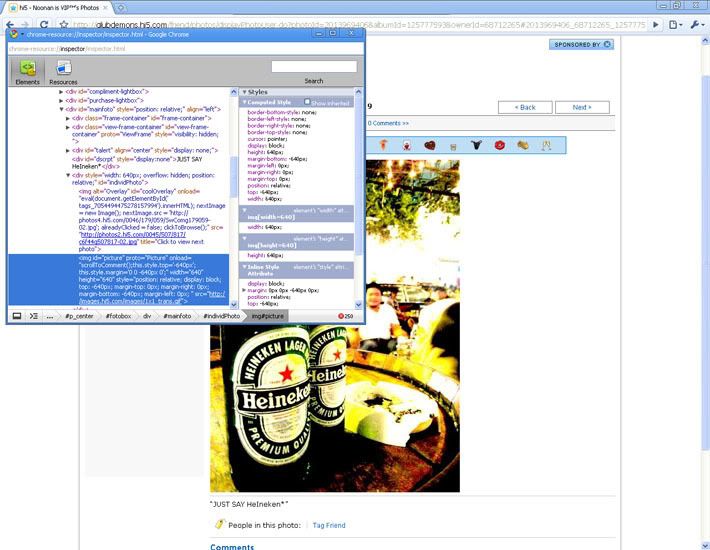Viewport: 710px width, 550px height.
Task: Open the 0 Comments link
Action: pyautogui.click(x=388, y=123)
